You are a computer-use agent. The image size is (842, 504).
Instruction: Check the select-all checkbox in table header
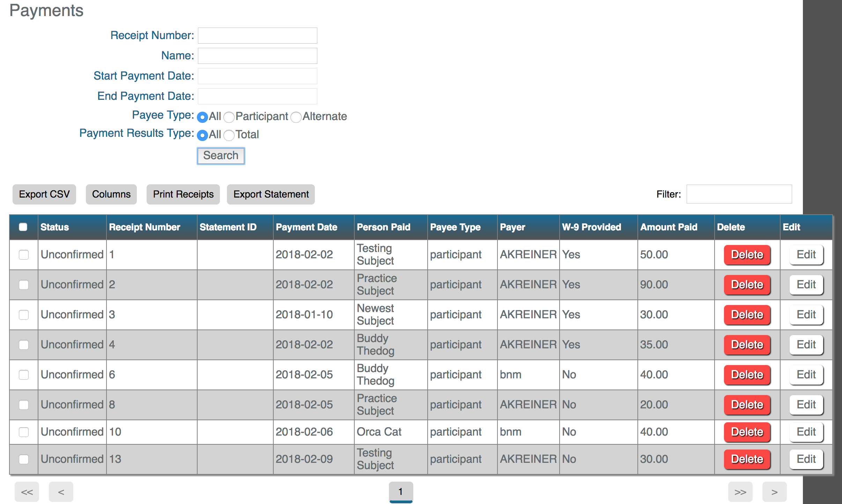(x=23, y=227)
